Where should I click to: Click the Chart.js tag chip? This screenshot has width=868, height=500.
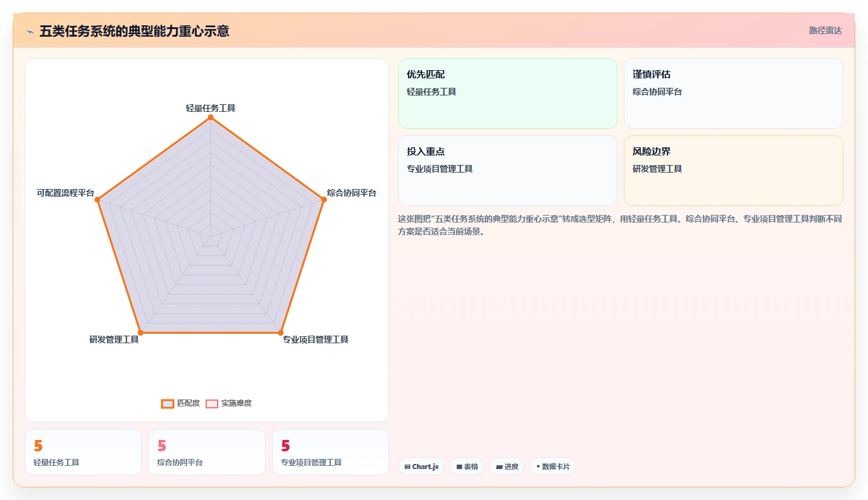421,466
